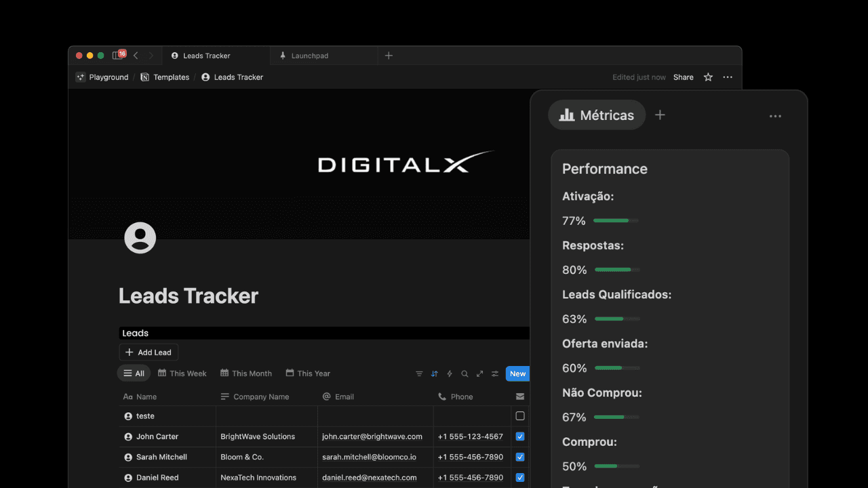Open the blue sort arrows icon
The height and width of the screenshot is (488, 868).
tap(434, 373)
